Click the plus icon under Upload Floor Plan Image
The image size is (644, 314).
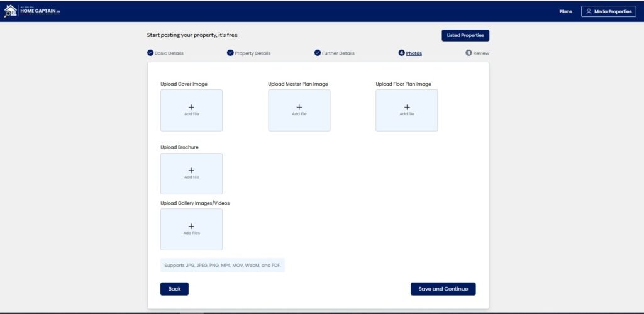click(406, 107)
